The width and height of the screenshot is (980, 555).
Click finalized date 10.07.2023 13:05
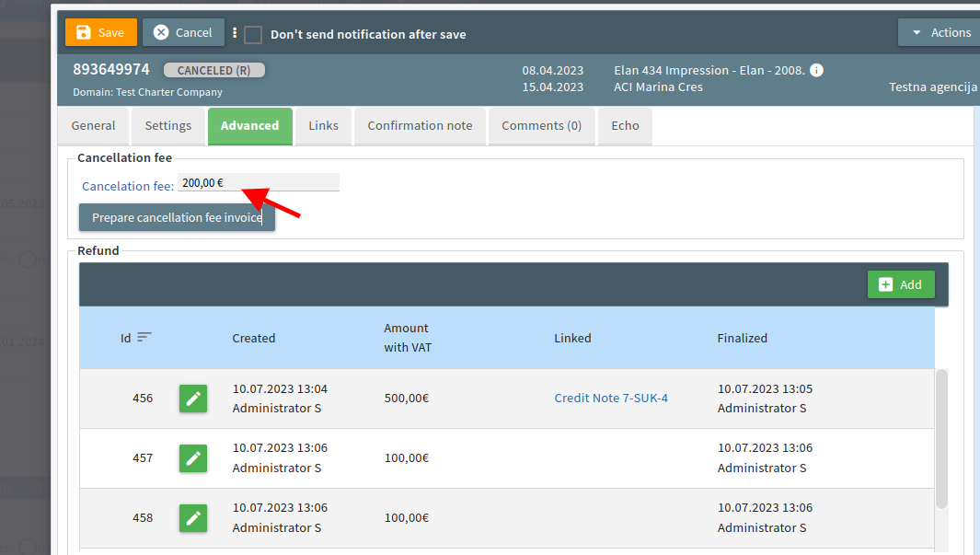point(765,388)
